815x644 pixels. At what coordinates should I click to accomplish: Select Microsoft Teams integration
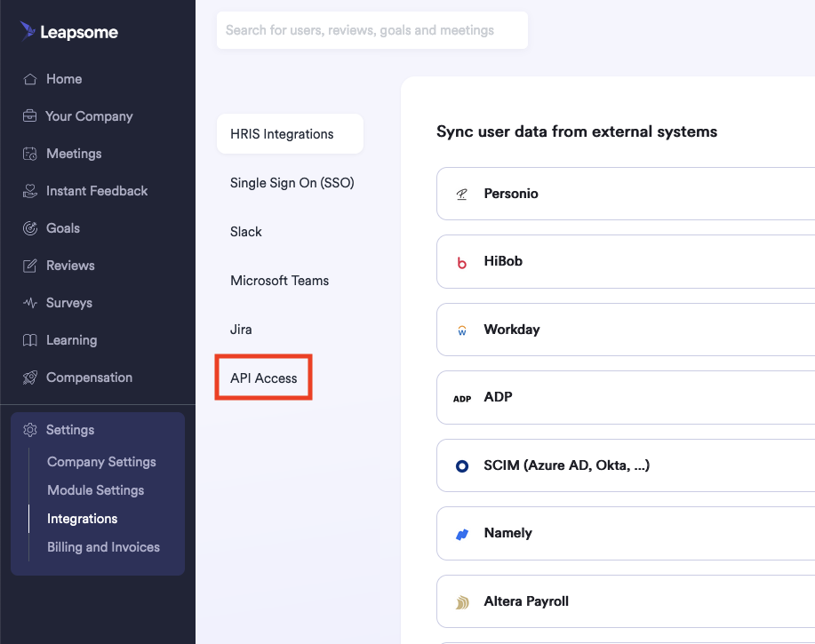279,280
